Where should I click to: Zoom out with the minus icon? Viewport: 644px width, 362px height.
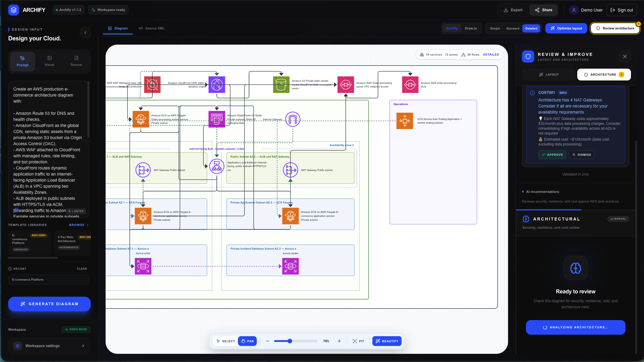pyautogui.click(x=268, y=341)
